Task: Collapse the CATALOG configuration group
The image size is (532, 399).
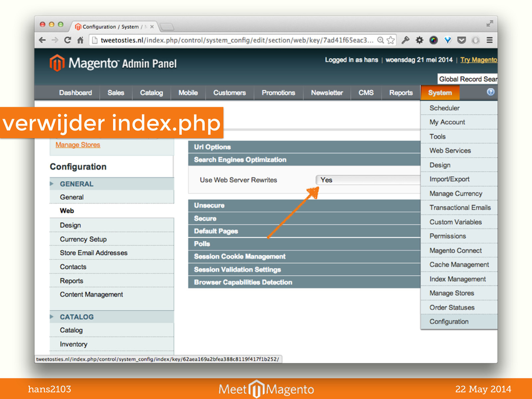Action: point(112,317)
